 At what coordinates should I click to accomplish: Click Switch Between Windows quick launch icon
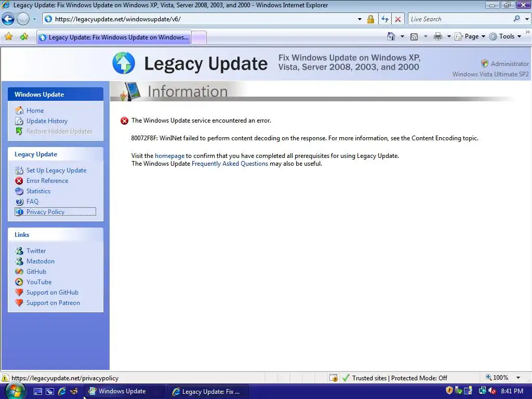tap(49, 391)
